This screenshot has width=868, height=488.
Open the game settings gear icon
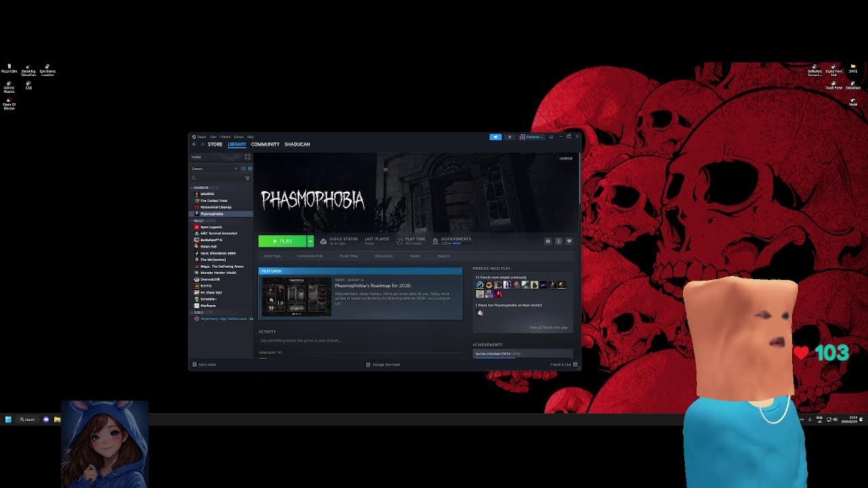click(548, 241)
